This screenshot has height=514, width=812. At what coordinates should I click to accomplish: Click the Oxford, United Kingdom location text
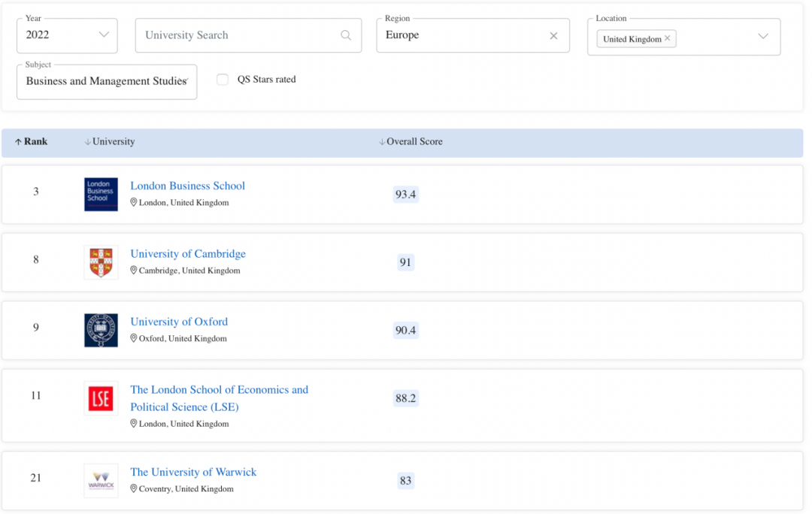tap(183, 338)
